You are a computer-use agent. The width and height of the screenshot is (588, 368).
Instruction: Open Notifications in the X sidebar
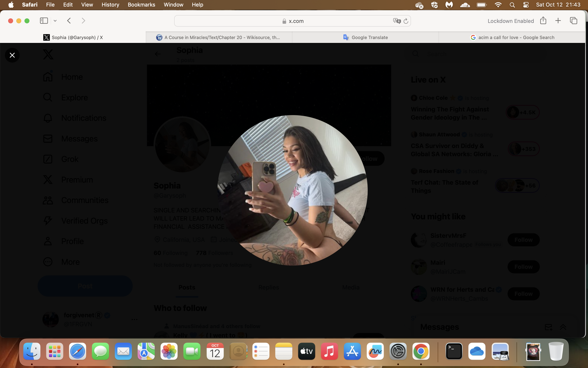(x=75, y=118)
